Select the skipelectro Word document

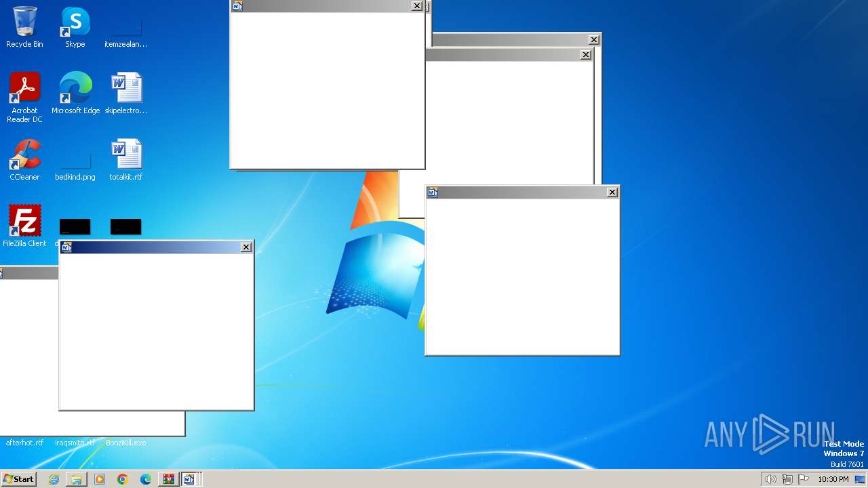pyautogui.click(x=126, y=94)
